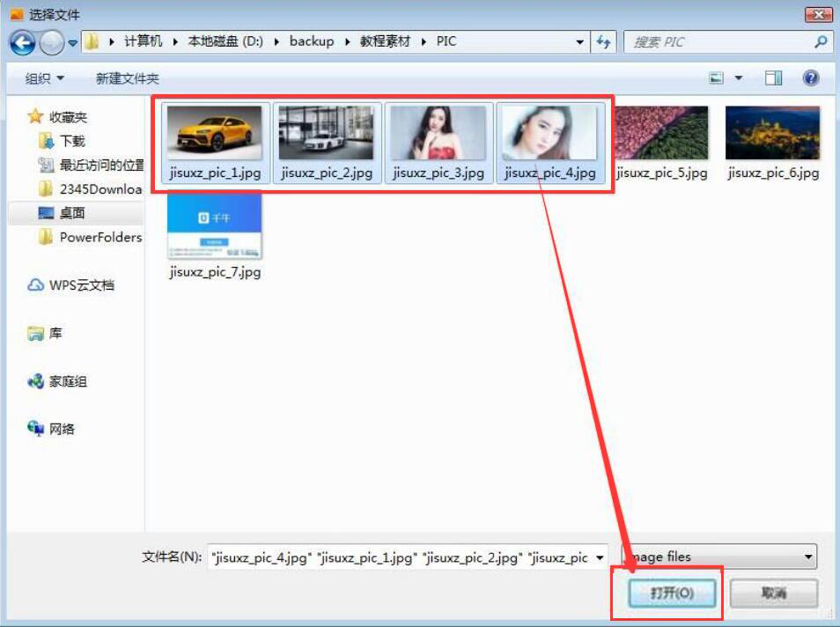
Task: Click the refresh button beside the address bar
Action: coord(604,42)
